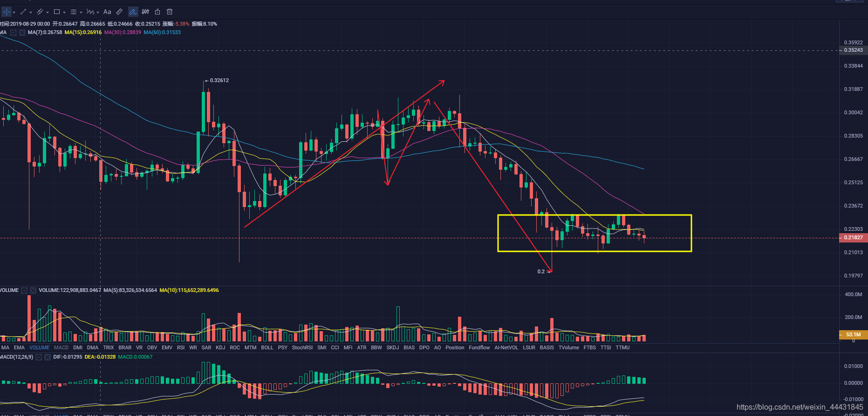The height and width of the screenshot is (416, 868).
Task: Select the BBW indicator tab
Action: (x=376, y=347)
